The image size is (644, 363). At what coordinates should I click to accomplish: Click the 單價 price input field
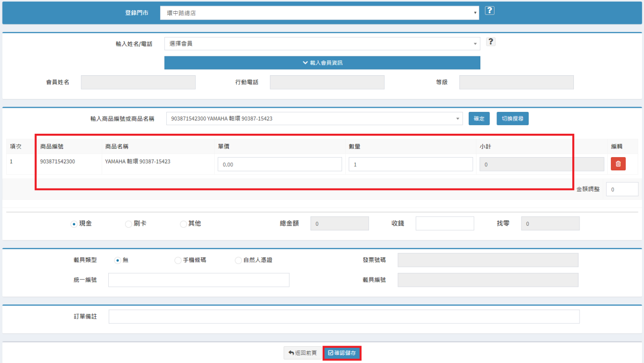tap(280, 164)
